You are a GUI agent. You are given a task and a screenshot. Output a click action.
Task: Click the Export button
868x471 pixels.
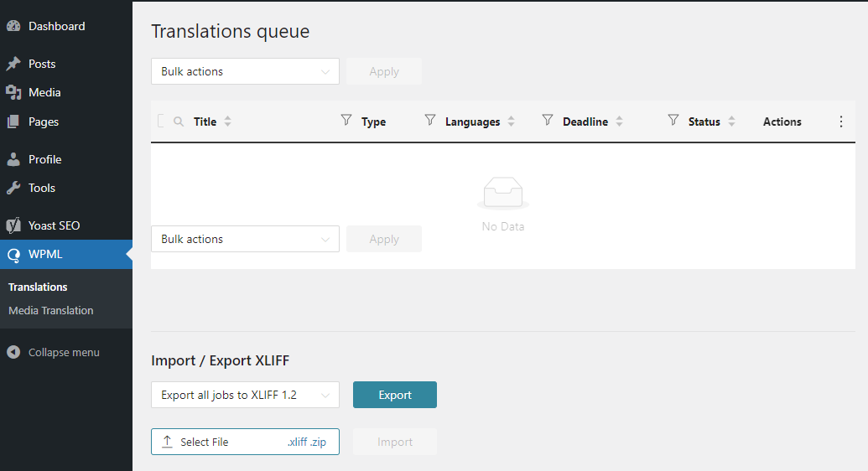(395, 395)
